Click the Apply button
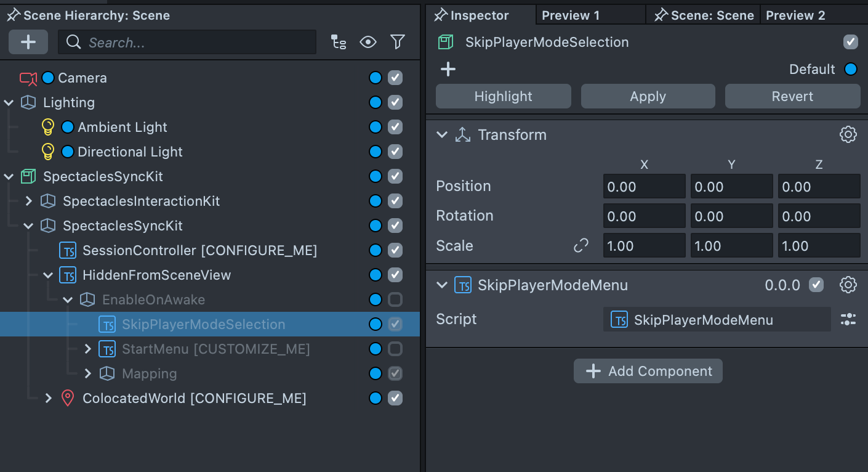The image size is (868, 472). tap(648, 96)
